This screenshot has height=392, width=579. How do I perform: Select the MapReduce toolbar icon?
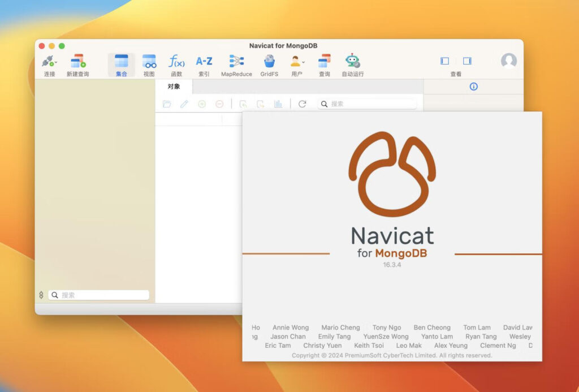tap(236, 62)
